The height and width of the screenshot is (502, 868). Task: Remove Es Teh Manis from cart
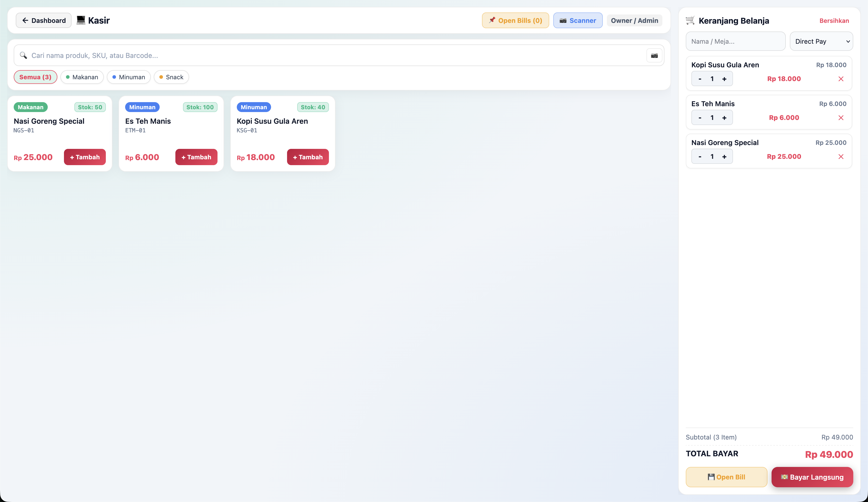(x=841, y=118)
